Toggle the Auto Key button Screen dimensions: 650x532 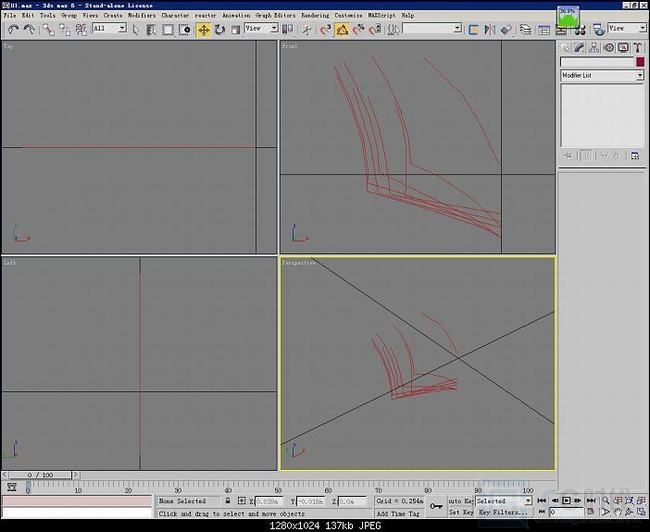461,501
